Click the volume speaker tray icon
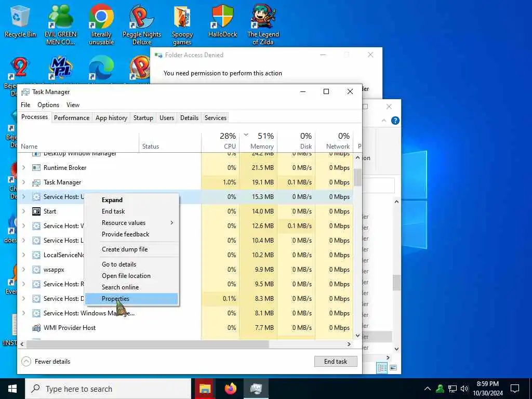The width and height of the screenshot is (532, 399). click(464, 389)
